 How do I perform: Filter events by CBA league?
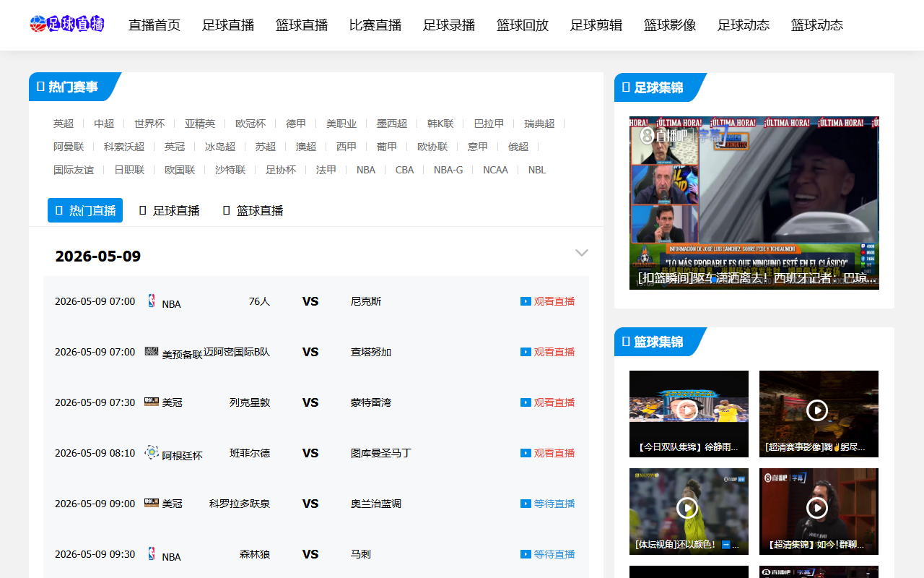(x=405, y=170)
